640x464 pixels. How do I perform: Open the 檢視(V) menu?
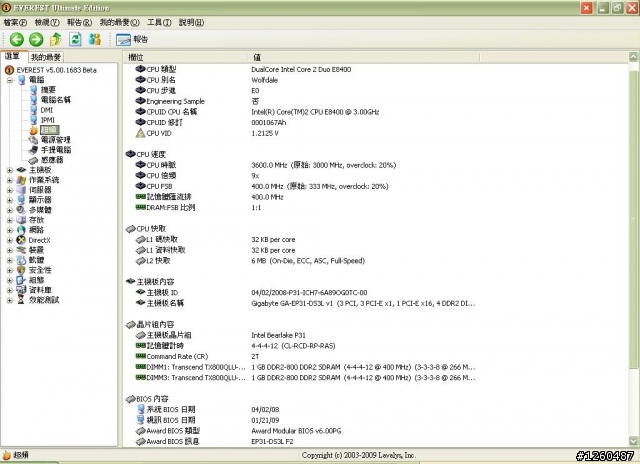[47, 22]
